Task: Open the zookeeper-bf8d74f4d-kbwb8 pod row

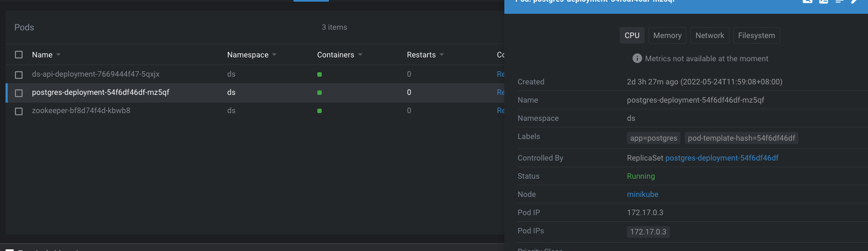Action: (x=255, y=111)
